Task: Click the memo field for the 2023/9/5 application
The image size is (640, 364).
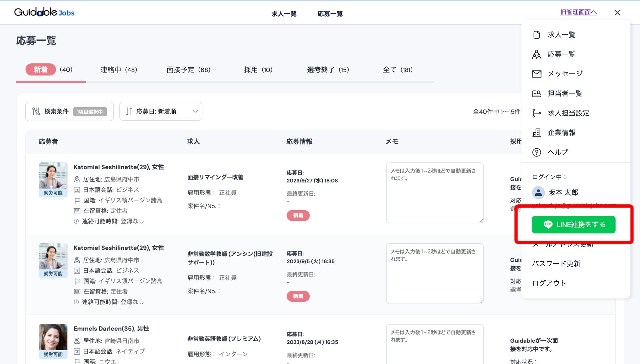Action: tap(435, 273)
